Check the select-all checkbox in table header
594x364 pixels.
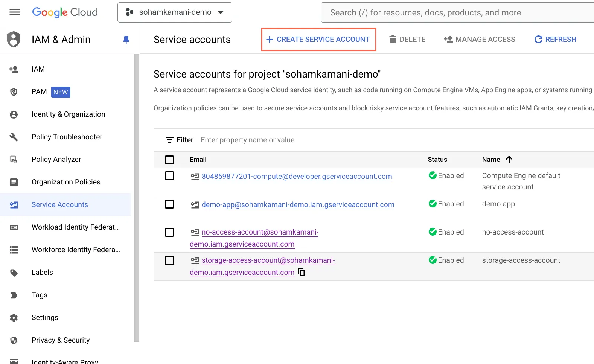pyautogui.click(x=169, y=160)
